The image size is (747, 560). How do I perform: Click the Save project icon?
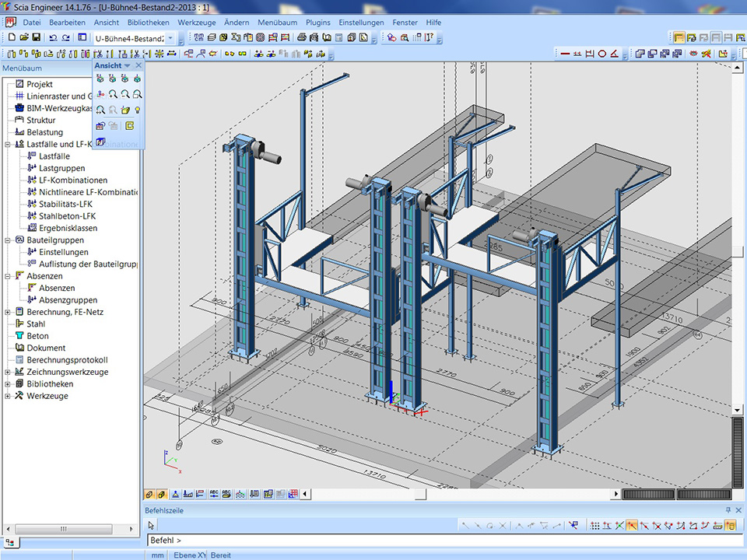tap(36, 37)
